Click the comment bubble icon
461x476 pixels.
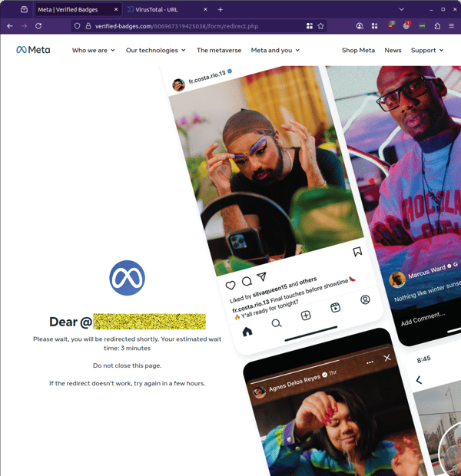pyautogui.click(x=247, y=281)
